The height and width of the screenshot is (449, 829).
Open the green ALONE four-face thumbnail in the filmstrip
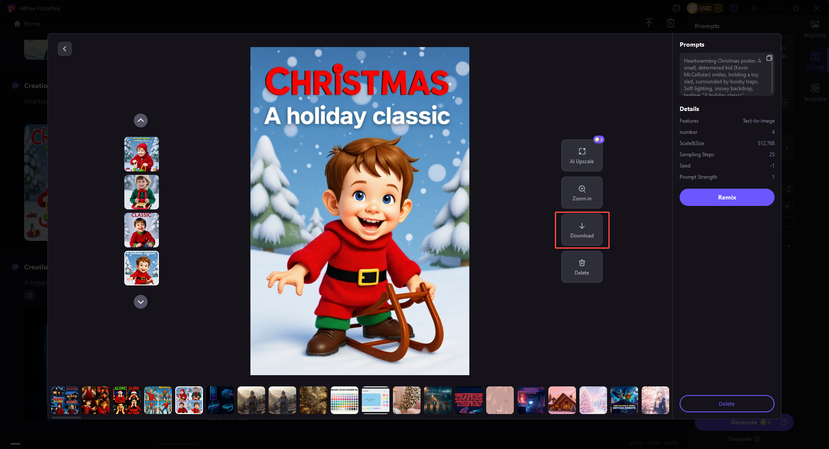pyautogui.click(x=127, y=400)
